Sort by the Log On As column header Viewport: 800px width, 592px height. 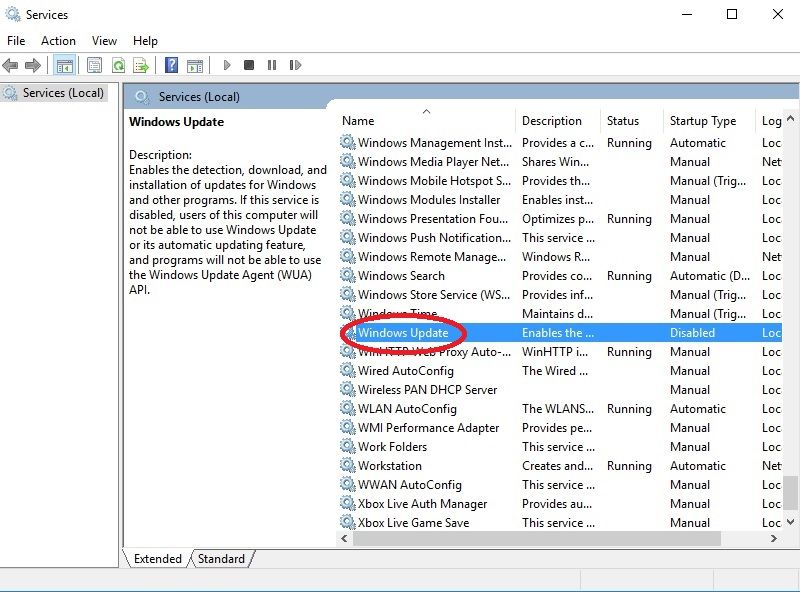point(769,121)
